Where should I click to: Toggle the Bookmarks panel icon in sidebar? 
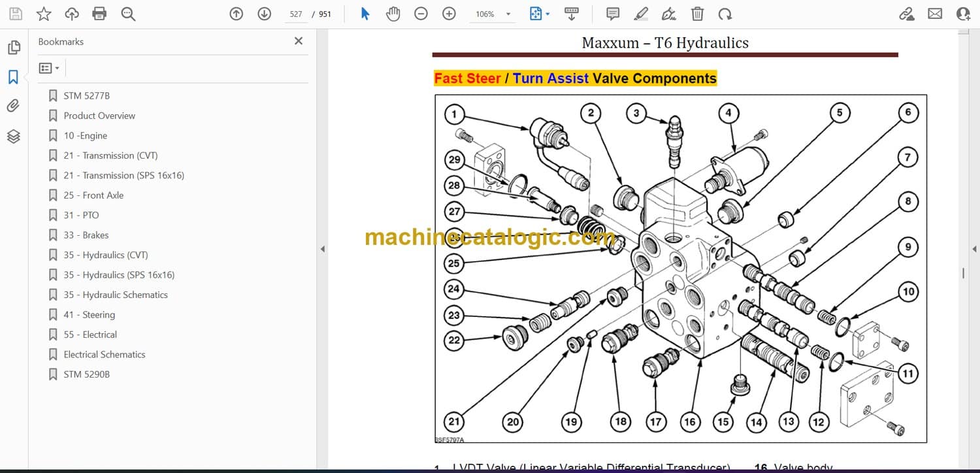13,77
